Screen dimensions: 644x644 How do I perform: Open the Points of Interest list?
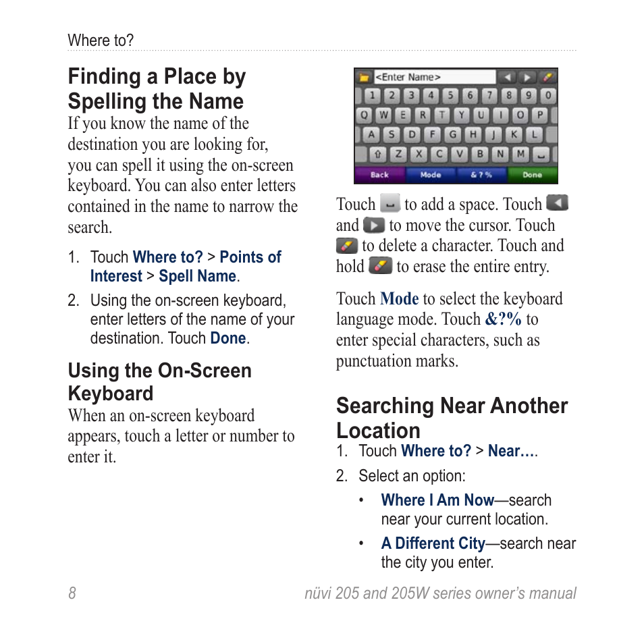click(x=250, y=257)
